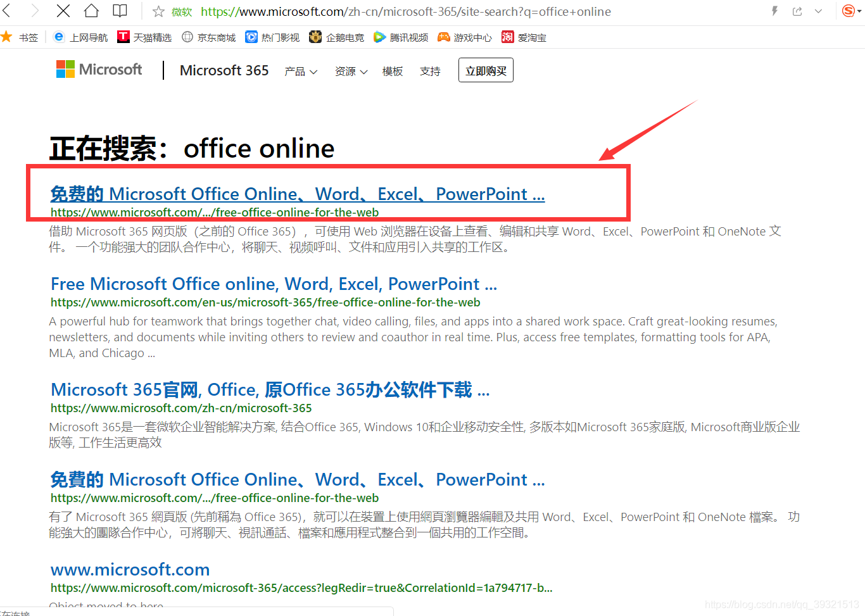Bookmark this page with the star icon
Viewport: 865px width, 616px height.
158,11
